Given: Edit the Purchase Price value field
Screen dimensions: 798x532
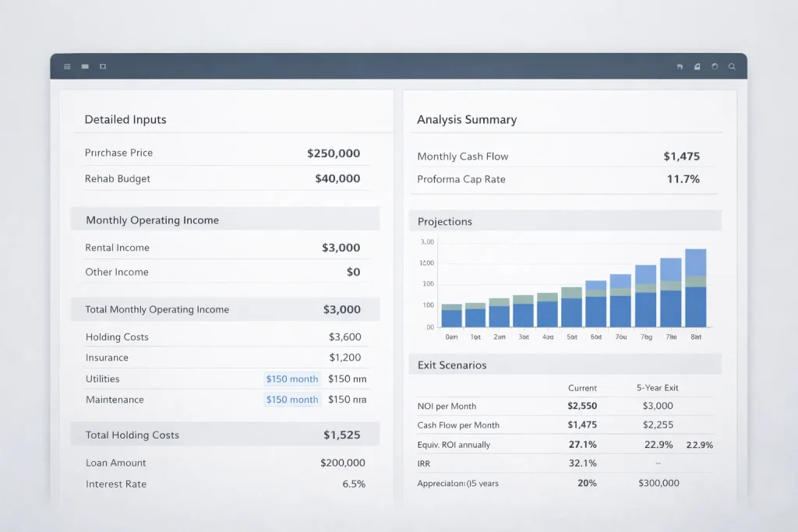Looking at the screenshot, I should pyautogui.click(x=334, y=153).
